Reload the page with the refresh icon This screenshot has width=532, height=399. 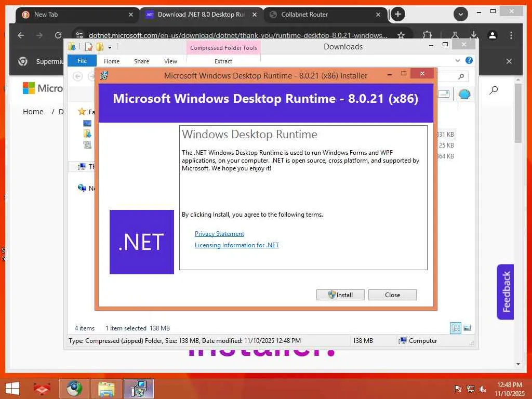[x=58, y=35]
